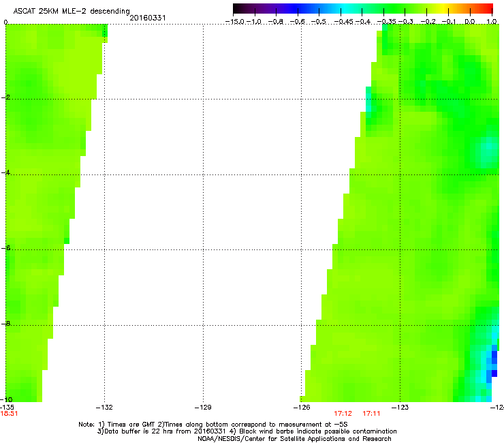This screenshot has height=443, width=504.
Task: Select the color bar label '-0.6'
Action: 298,22
